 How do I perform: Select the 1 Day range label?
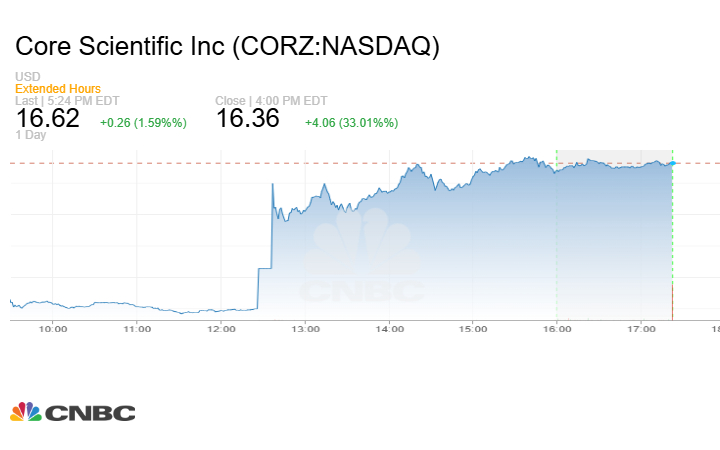click(31, 134)
